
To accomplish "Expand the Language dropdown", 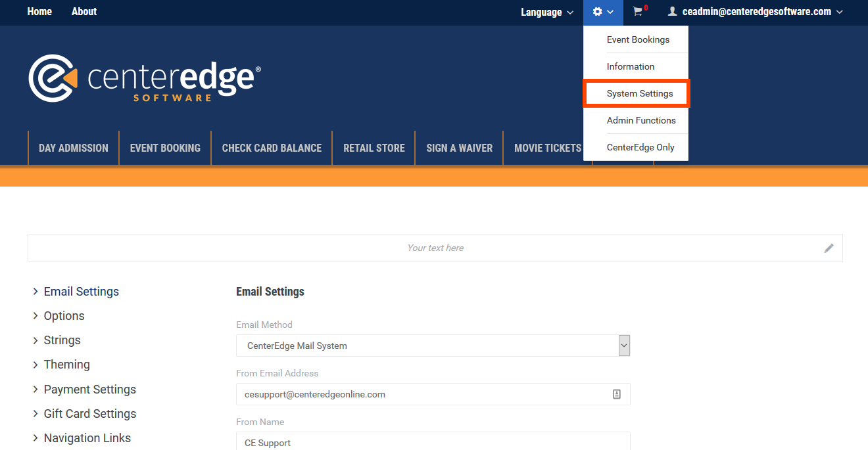I will click(547, 12).
